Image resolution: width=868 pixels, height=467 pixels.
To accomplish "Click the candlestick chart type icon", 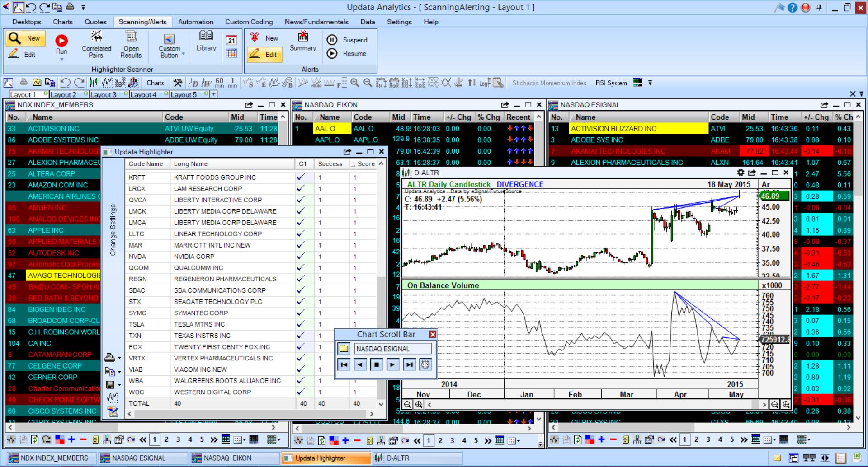I will (x=94, y=83).
